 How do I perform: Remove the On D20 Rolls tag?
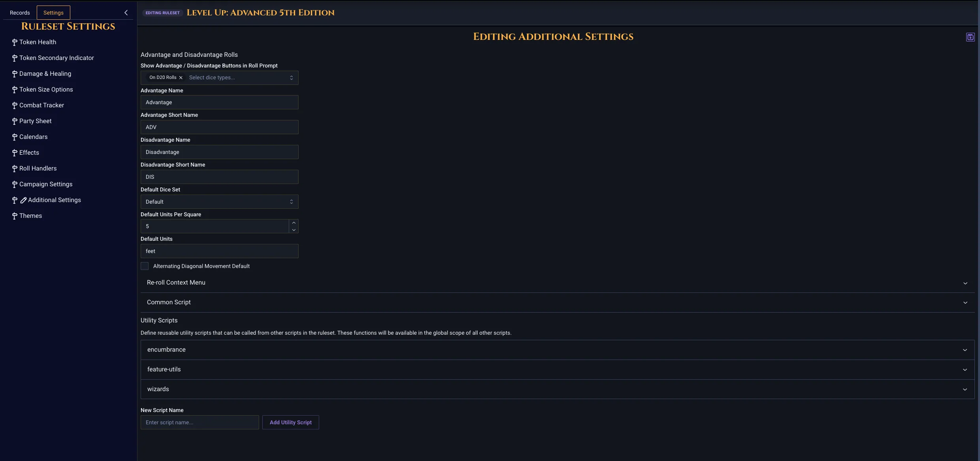181,78
